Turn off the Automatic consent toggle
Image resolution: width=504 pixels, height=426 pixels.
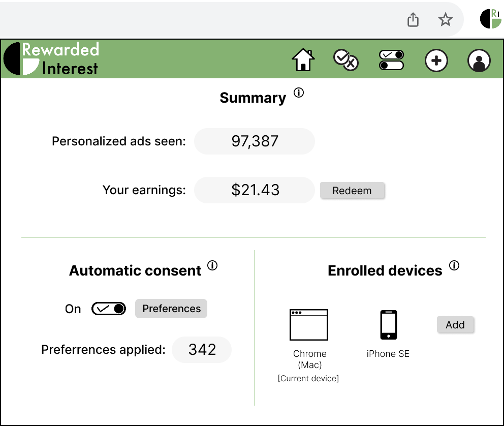tap(109, 309)
